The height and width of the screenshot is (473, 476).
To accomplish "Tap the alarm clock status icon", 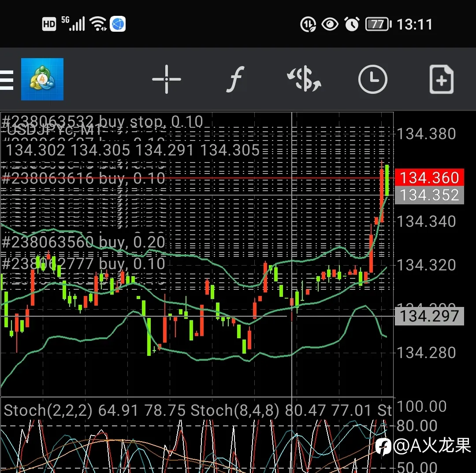I will pyautogui.click(x=352, y=24).
